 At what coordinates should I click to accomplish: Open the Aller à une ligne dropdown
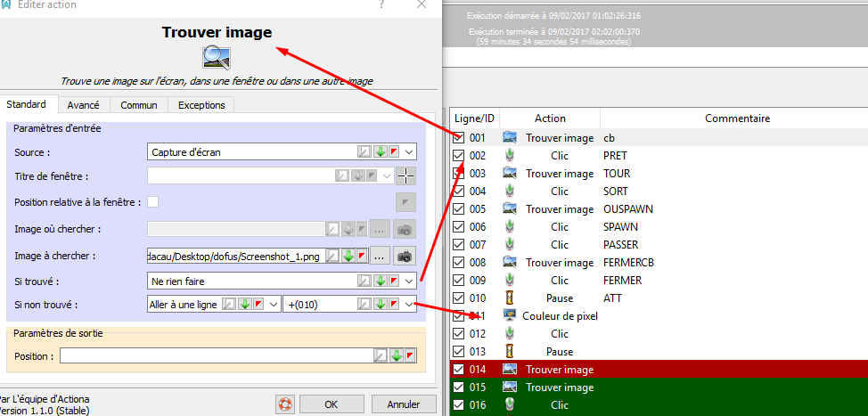tap(273, 305)
